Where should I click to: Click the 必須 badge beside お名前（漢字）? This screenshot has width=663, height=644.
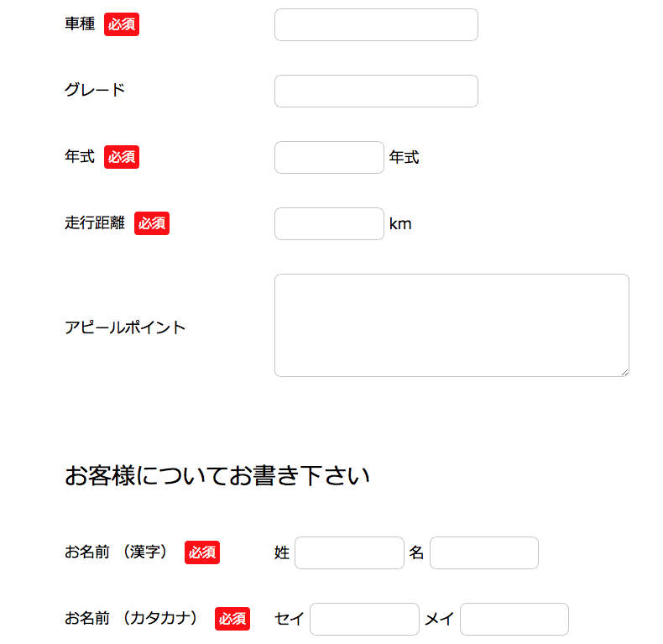(x=202, y=552)
